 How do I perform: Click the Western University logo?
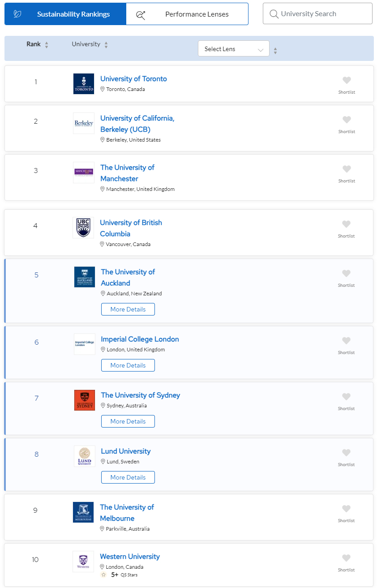point(83,562)
